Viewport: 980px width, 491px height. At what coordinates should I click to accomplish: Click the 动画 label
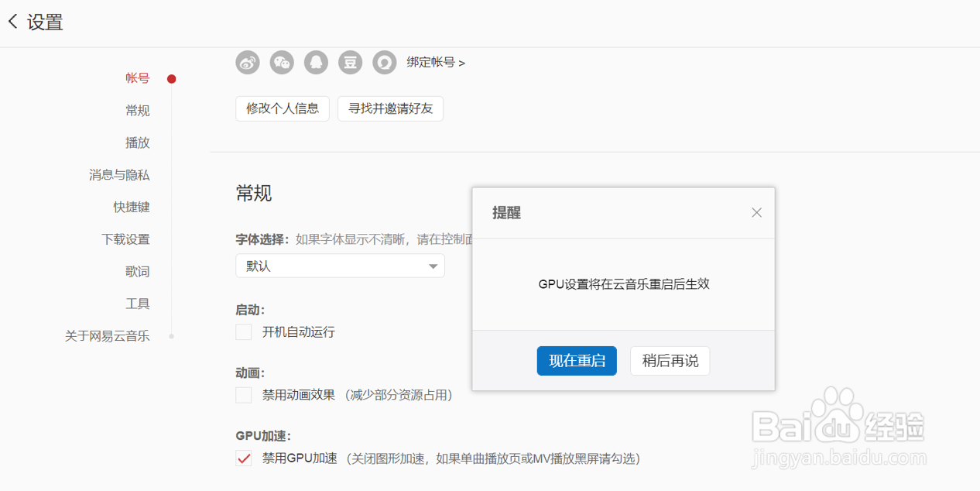pyautogui.click(x=250, y=373)
